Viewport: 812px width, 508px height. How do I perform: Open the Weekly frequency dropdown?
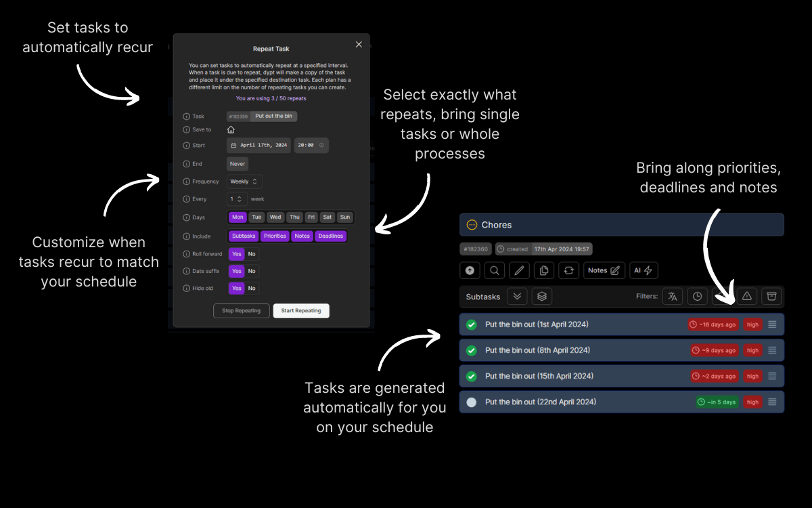[x=244, y=182]
